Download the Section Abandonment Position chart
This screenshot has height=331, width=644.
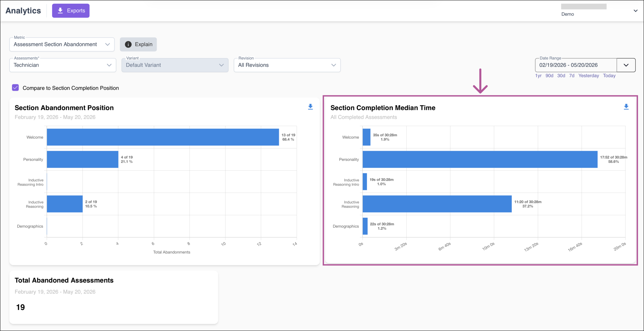pos(310,107)
